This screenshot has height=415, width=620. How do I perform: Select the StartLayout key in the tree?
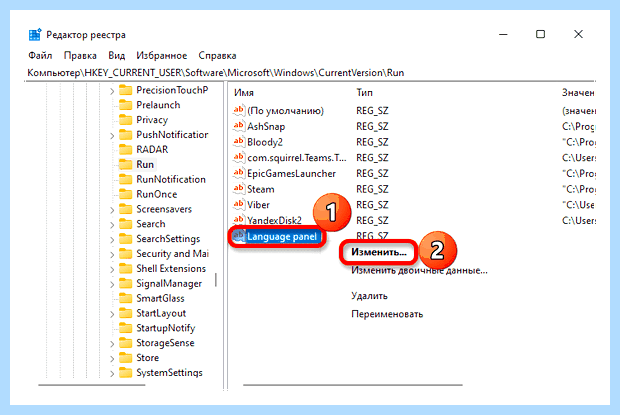pyautogui.click(x=161, y=313)
